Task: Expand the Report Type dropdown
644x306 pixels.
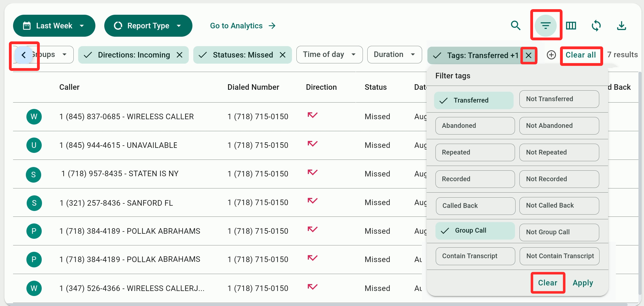Action: (148, 26)
